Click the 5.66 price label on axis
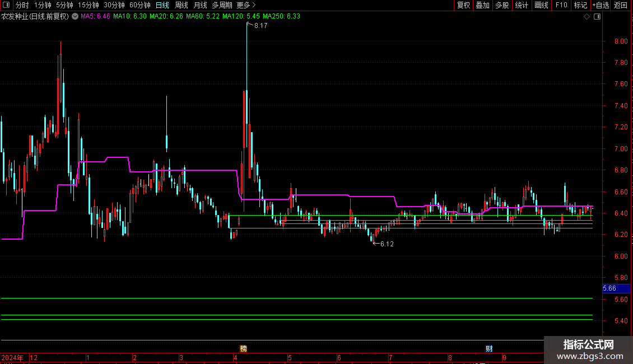Screen dimensions: 633x364 click(x=609, y=288)
